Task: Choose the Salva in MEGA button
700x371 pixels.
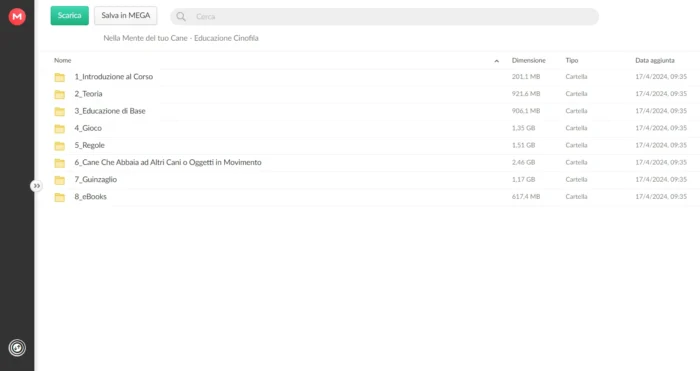Action: pos(125,16)
